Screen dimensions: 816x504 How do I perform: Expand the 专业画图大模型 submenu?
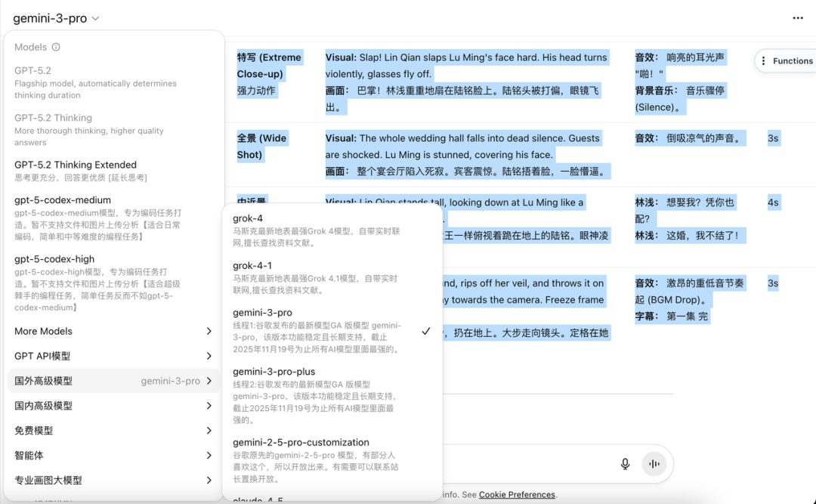[x=113, y=480]
